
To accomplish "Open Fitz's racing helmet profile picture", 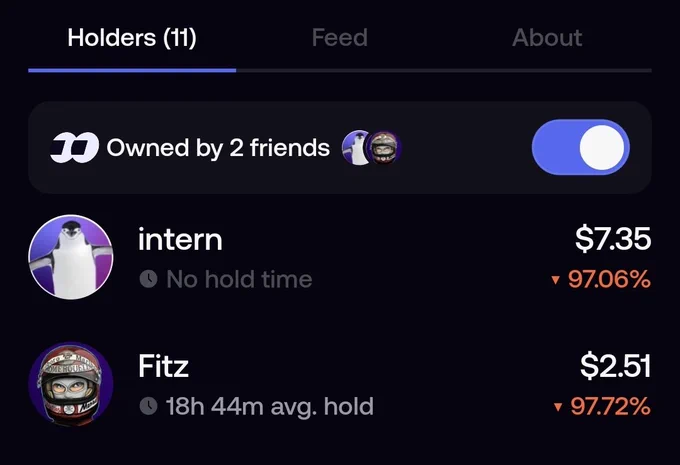I will pos(71,384).
